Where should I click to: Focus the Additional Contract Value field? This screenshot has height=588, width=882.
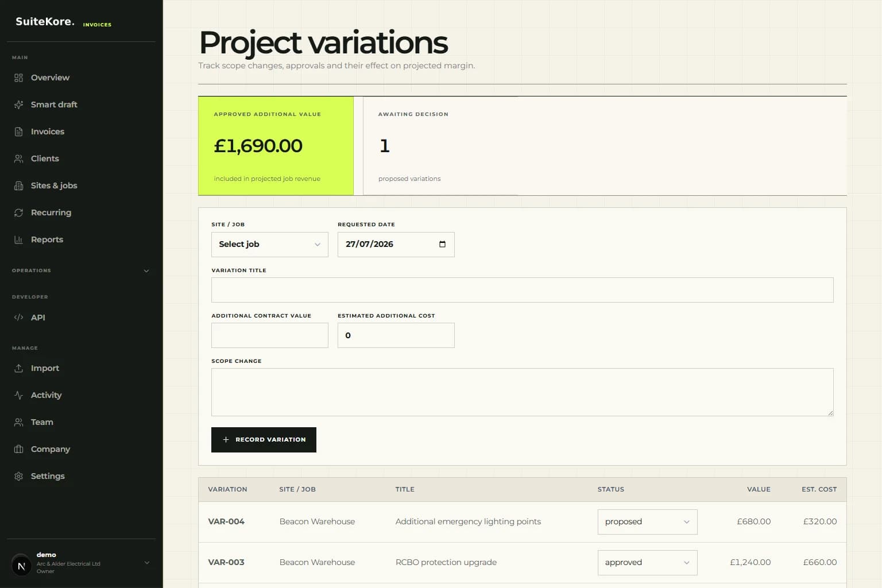coord(270,335)
